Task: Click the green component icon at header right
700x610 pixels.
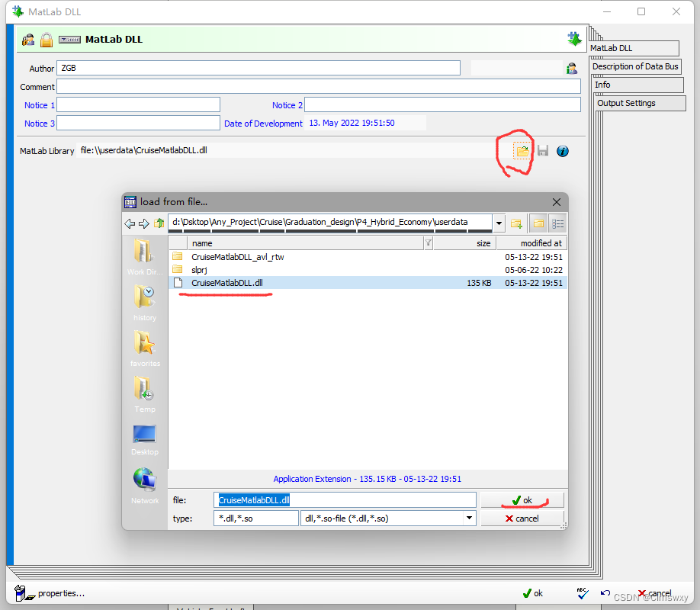Action: click(x=574, y=39)
